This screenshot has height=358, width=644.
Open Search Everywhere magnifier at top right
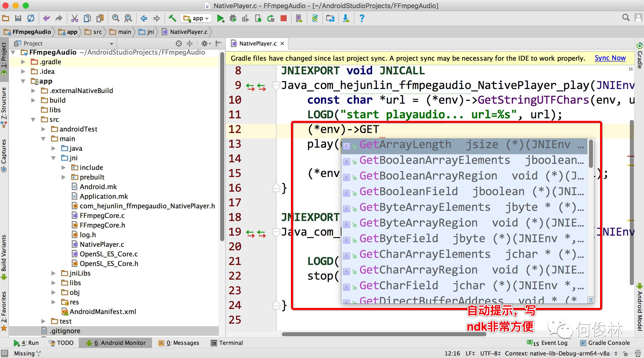[626, 18]
